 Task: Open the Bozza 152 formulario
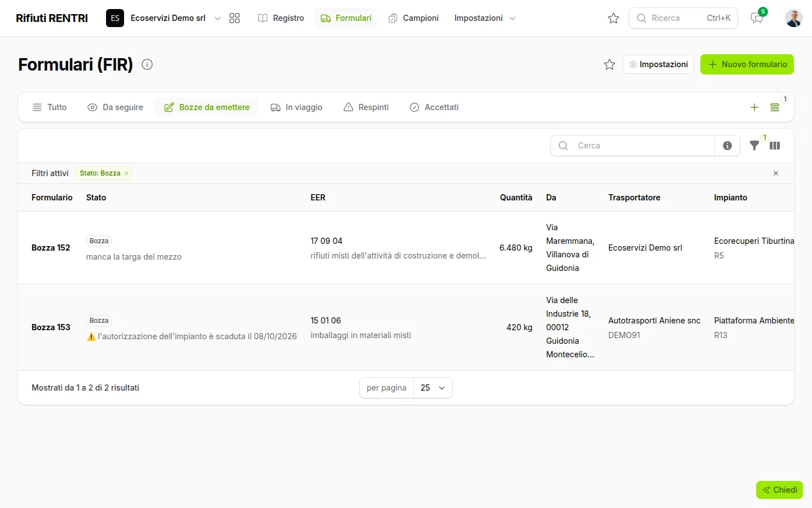pyautogui.click(x=51, y=248)
